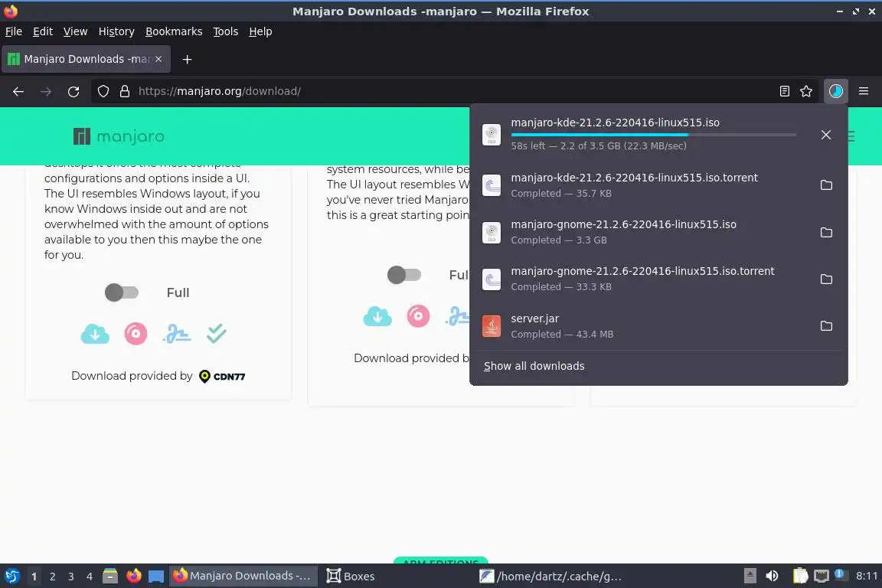Open manjaro-gnome-21.2.6 iso download entry
The height and width of the screenshot is (588, 882).
(642, 232)
